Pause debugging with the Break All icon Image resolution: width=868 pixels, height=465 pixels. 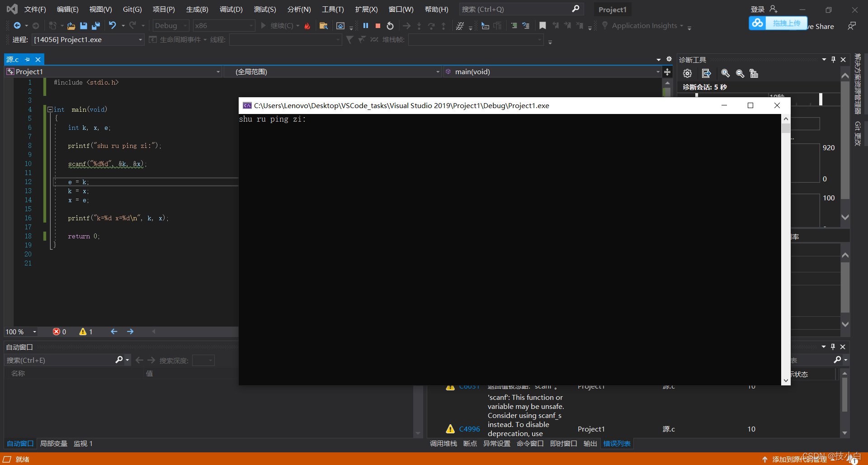(366, 26)
